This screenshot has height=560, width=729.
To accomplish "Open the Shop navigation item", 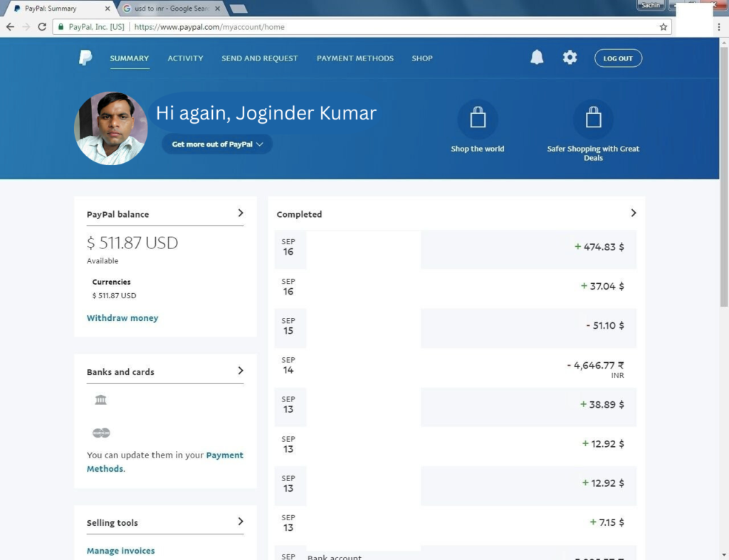I will click(422, 58).
